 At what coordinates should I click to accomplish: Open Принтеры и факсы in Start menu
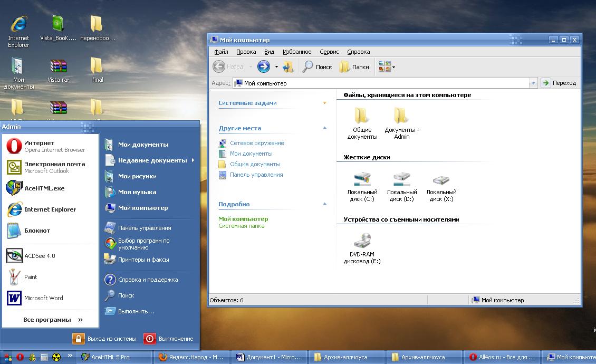(x=149, y=260)
